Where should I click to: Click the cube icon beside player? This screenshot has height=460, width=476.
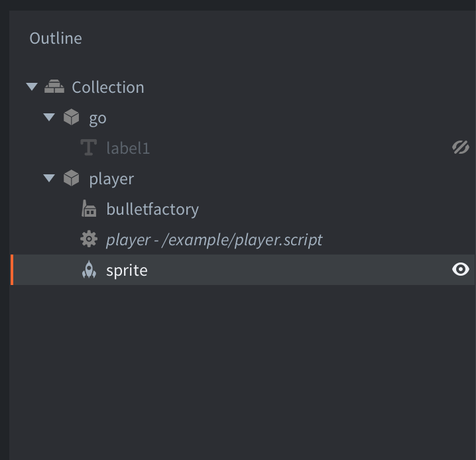point(72,178)
